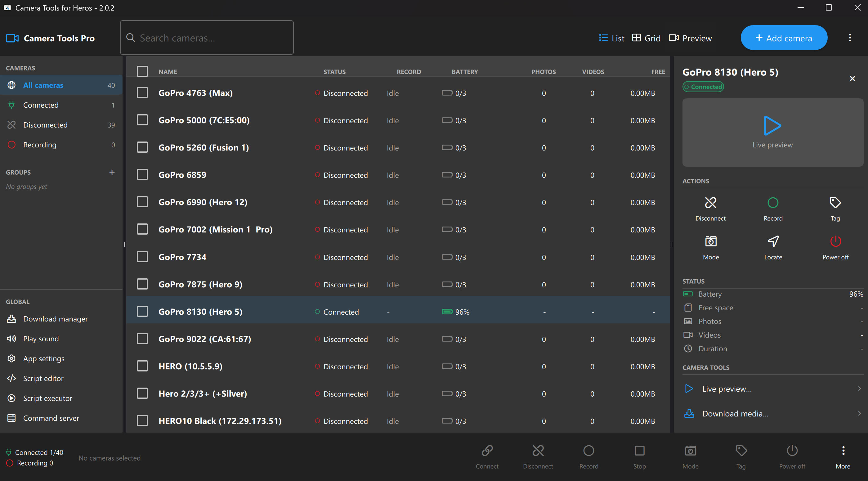Click Record in the bottom toolbar
The height and width of the screenshot is (481, 868).
tap(589, 457)
